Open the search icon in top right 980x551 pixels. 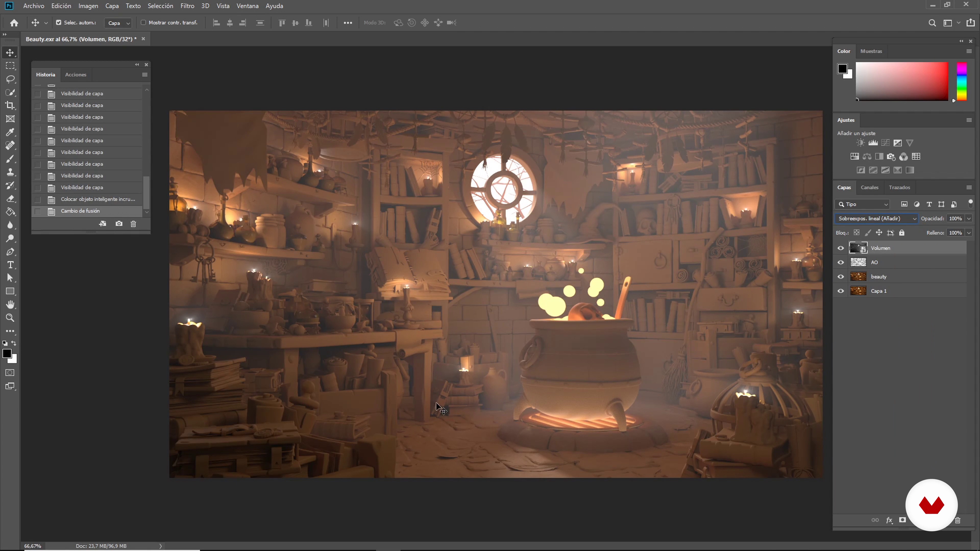(932, 23)
